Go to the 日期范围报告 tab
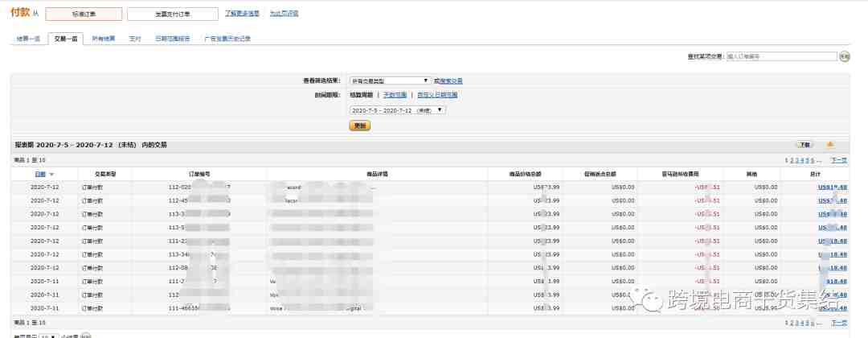Viewport: 868px width, 338px height. [x=172, y=38]
